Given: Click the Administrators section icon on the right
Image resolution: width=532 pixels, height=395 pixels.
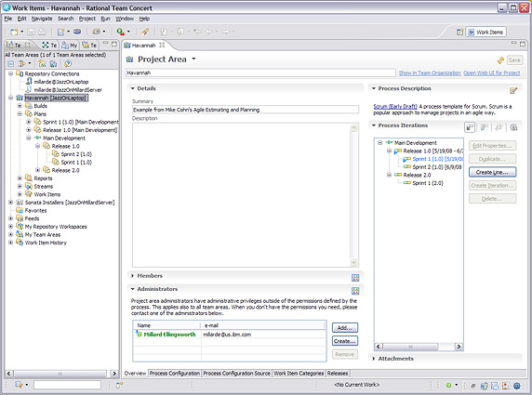Looking at the screenshot, I should (x=355, y=291).
